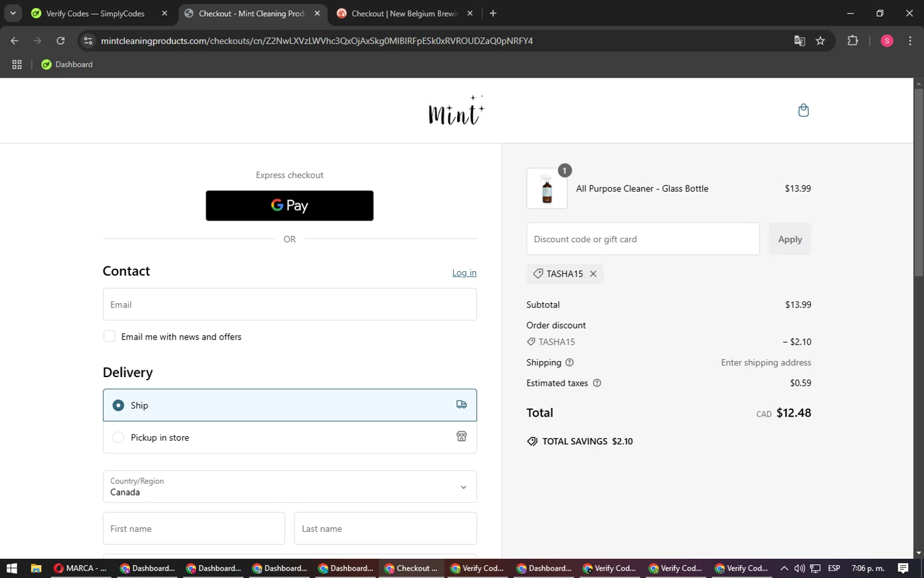924x578 pixels.
Task: Click the browser back arrow
Action: (x=15, y=41)
